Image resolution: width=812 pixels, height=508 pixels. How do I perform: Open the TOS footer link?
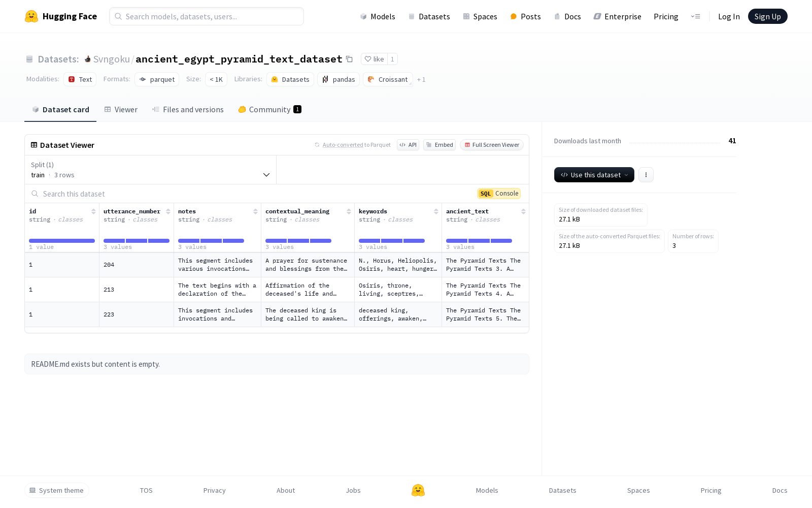pyautogui.click(x=146, y=490)
